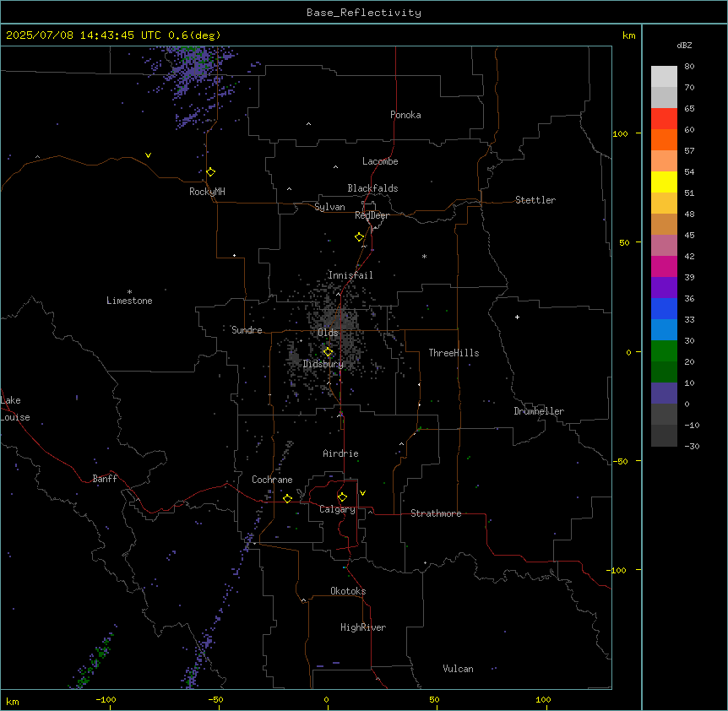Click the Cochrane city label
Viewport: 728px width, 711px height.
point(272,480)
